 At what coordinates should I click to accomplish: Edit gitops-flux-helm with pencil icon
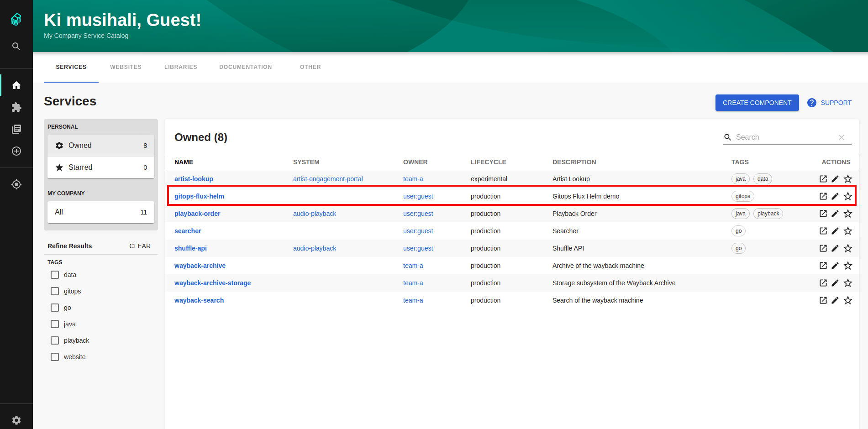tap(835, 196)
